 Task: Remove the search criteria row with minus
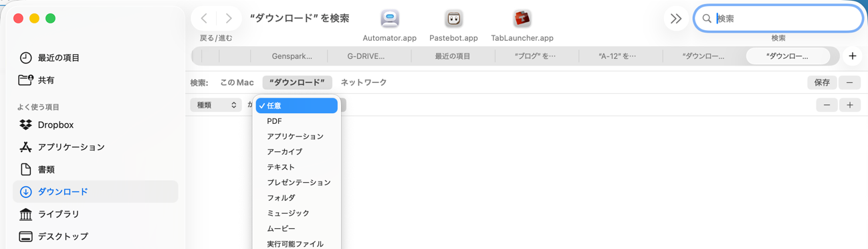pos(827,105)
